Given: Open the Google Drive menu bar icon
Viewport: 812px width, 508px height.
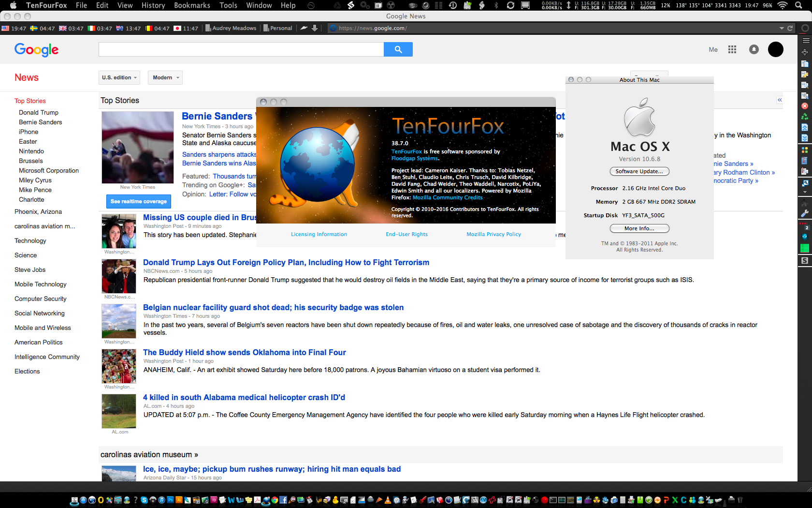Looking at the screenshot, I should pyautogui.click(x=337, y=5).
